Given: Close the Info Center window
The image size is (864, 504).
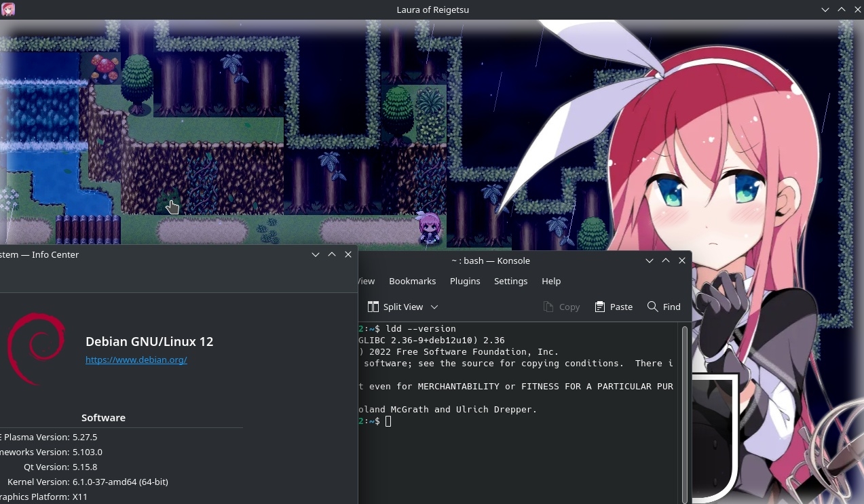Looking at the screenshot, I should coord(348,254).
